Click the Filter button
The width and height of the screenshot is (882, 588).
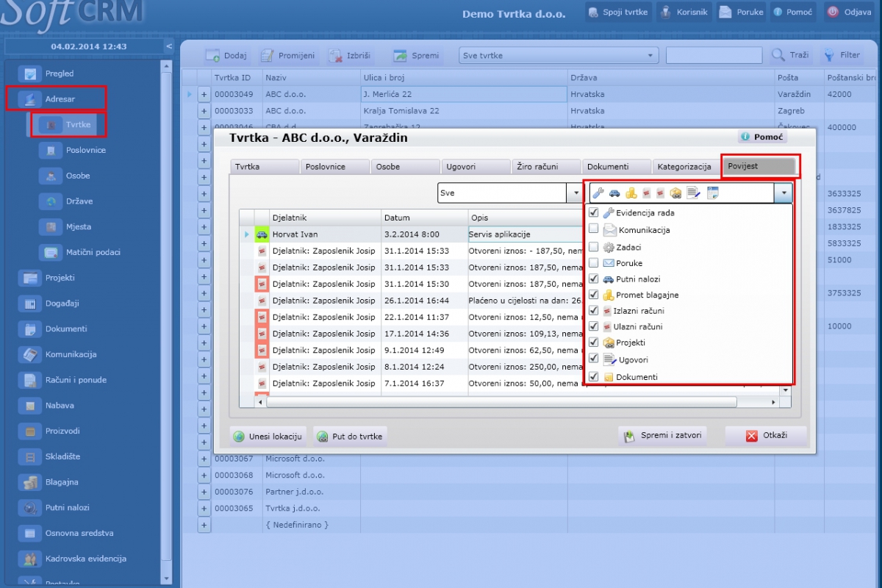point(841,55)
